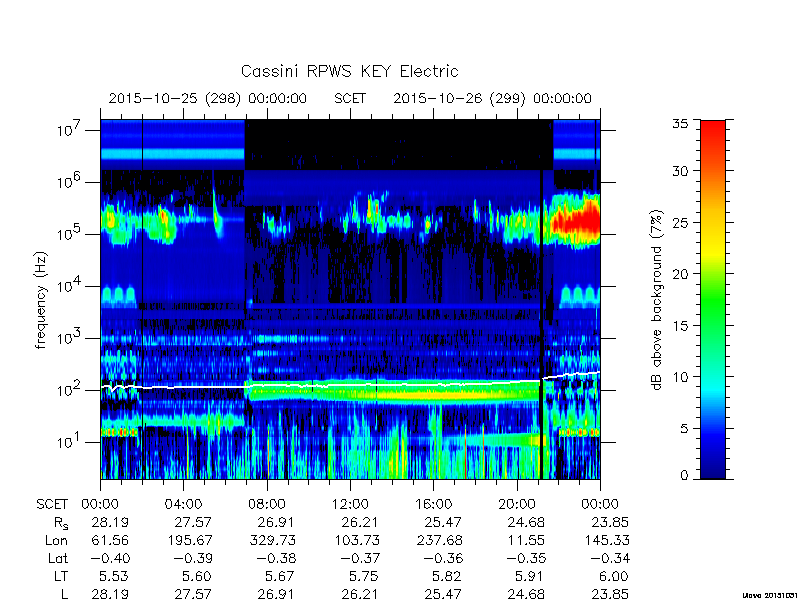Click color bar tick value 10
This screenshot has height=600, width=800.
[680, 377]
